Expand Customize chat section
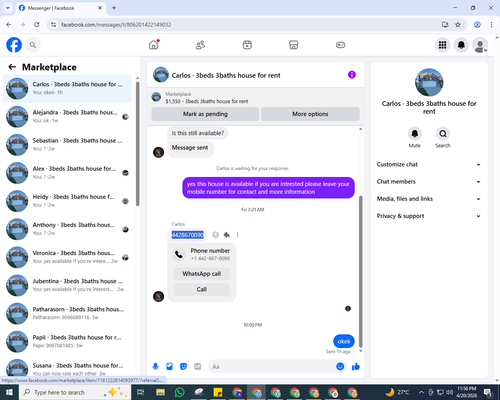Image resolution: width=500 pixels, height=400 pixels. (429, 164)
